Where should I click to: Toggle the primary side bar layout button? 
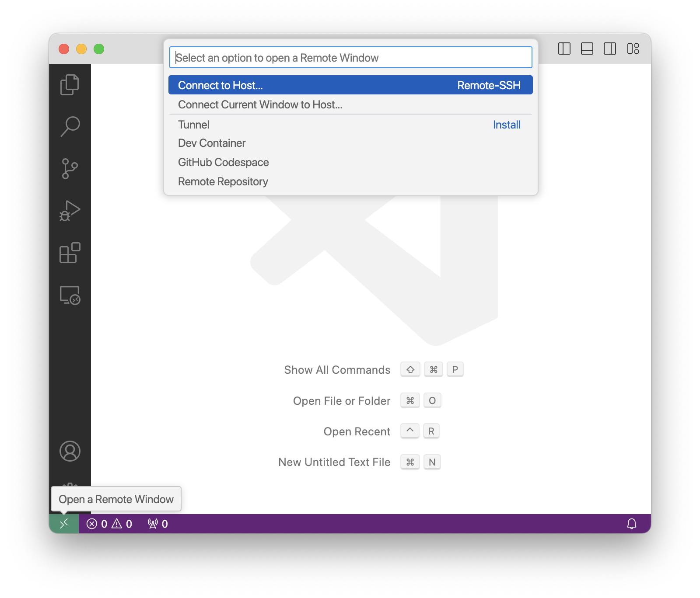tap(564, 49)
